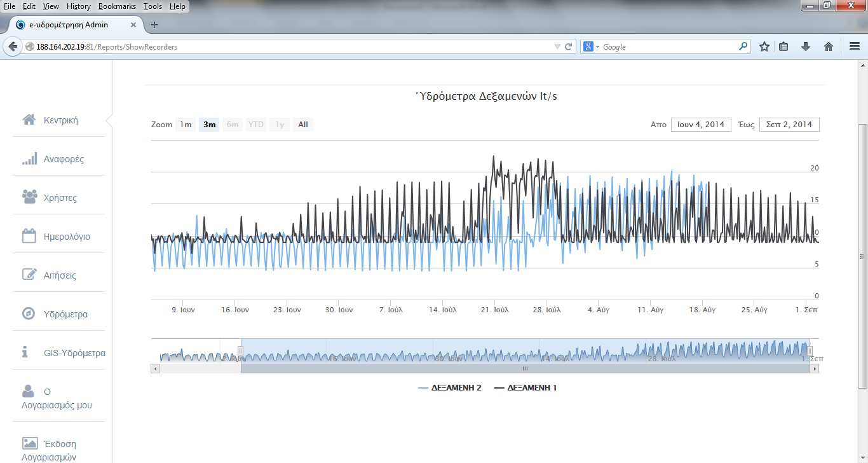
Task: Click the users icon beside Χρήστες
Action: pos(29,197)
